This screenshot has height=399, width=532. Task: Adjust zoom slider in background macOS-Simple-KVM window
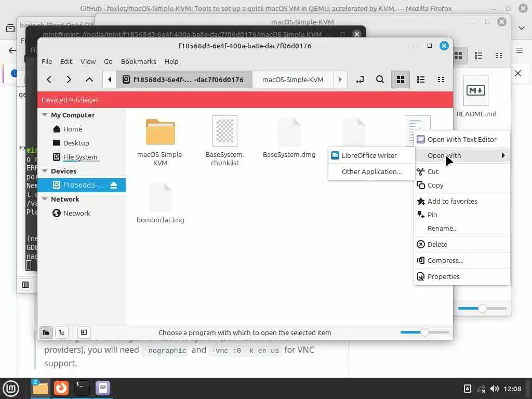click(x=482, y=308)
